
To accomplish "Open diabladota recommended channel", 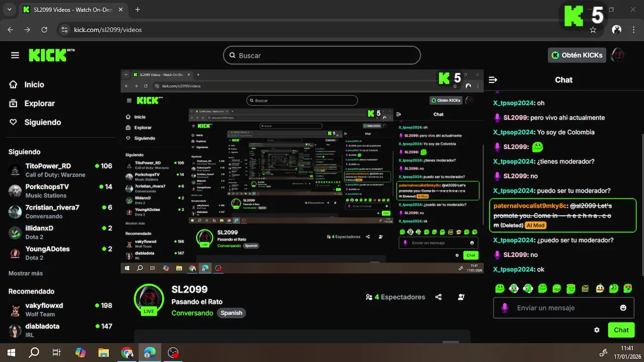I will tap(60, 330).
